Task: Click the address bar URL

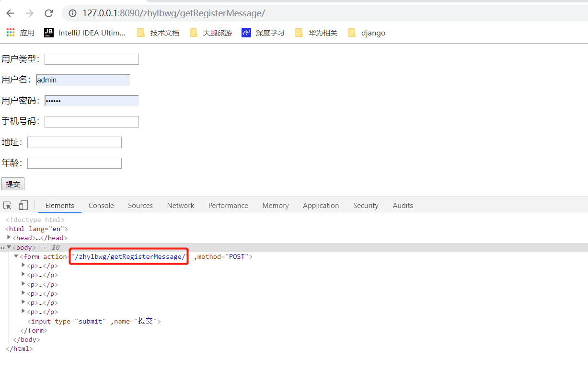Action: (173, 13)
